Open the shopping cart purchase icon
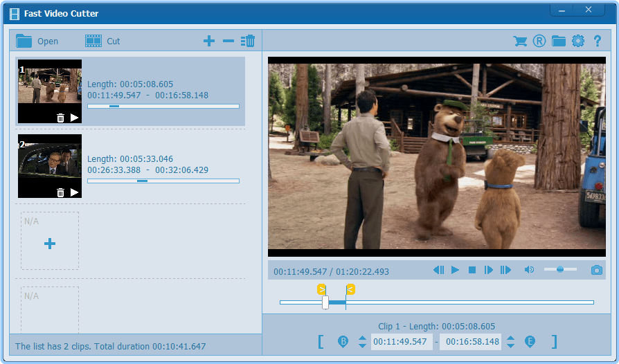This screenshot has width=619, height=364. (520, 41)
